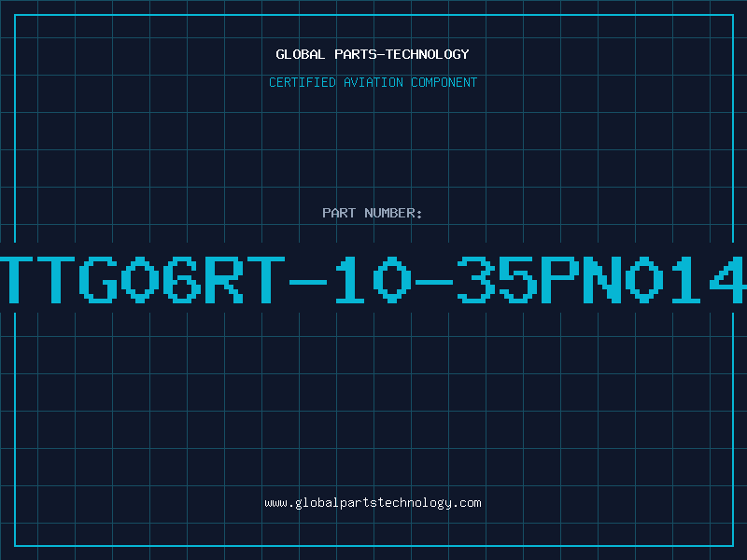Click the word COMPONENT in subtitle
Screen dimensions: 747x560
[444, 82]
